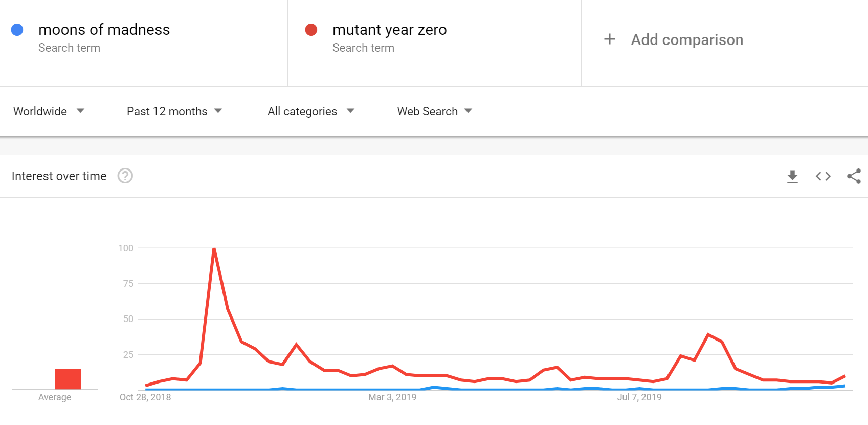868x425 pixels.
Task: Open the Past 12 months time range dropdown
Action: [174, 111]
